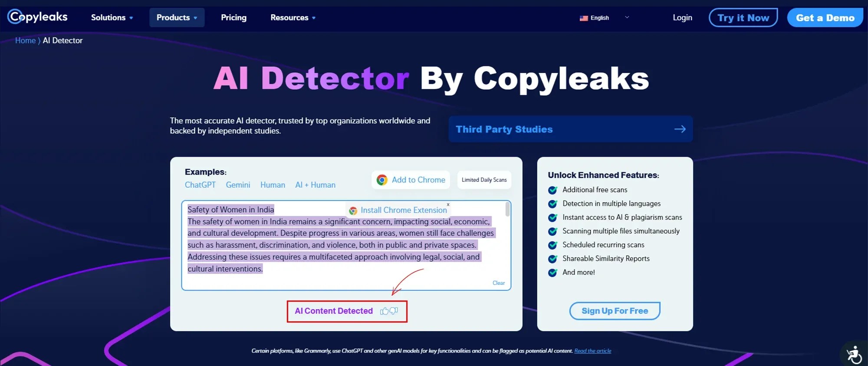Click the 'Additional free scans' text
Image resolution: width=868 pixels, height=366 pixels.
pos(595,190)
